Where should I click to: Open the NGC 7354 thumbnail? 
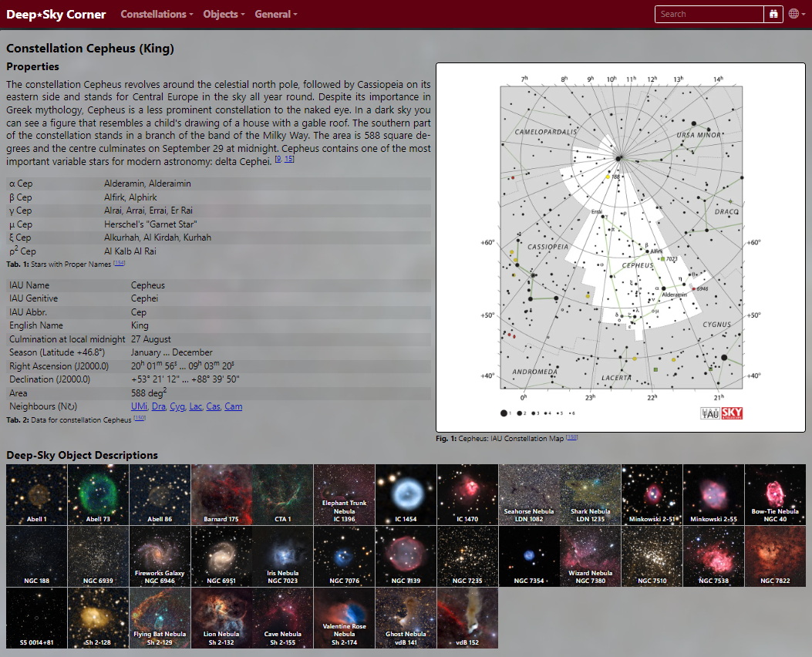click(529, 556)
